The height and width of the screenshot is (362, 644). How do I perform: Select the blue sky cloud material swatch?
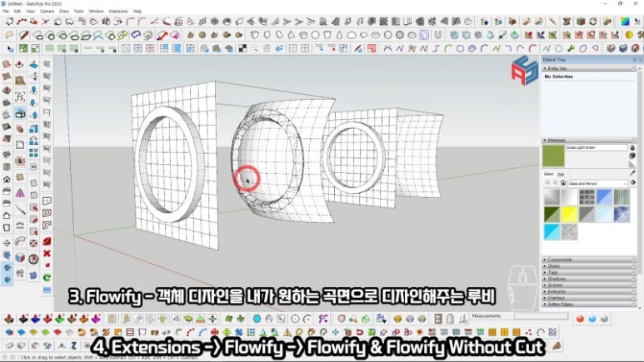click(622, 214)
